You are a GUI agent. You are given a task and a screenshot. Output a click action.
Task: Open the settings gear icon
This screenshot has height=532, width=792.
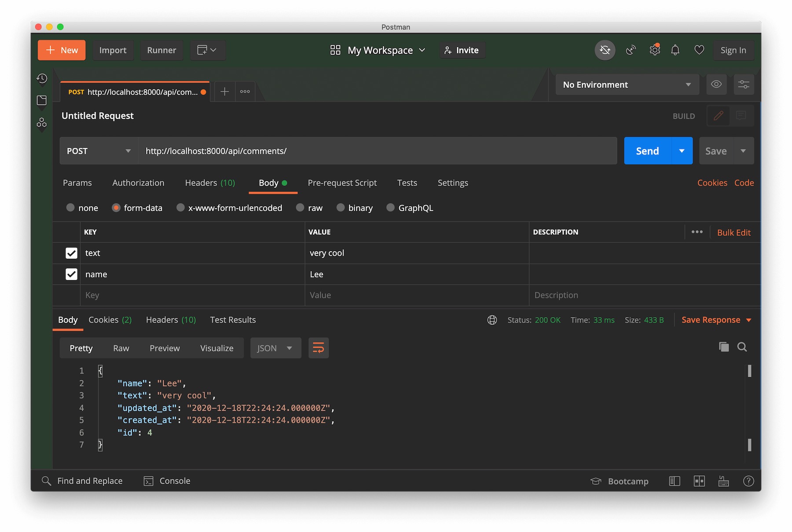pos(655,50)
